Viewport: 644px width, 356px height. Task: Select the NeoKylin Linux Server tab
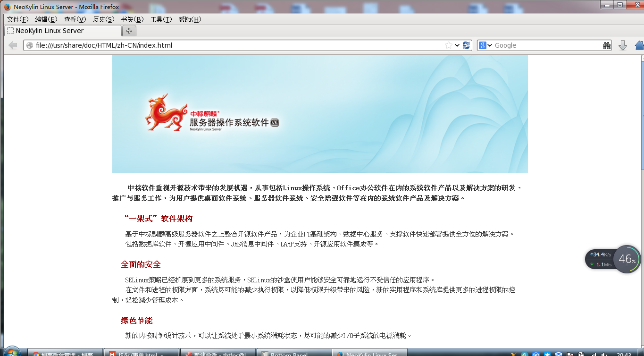63,31
